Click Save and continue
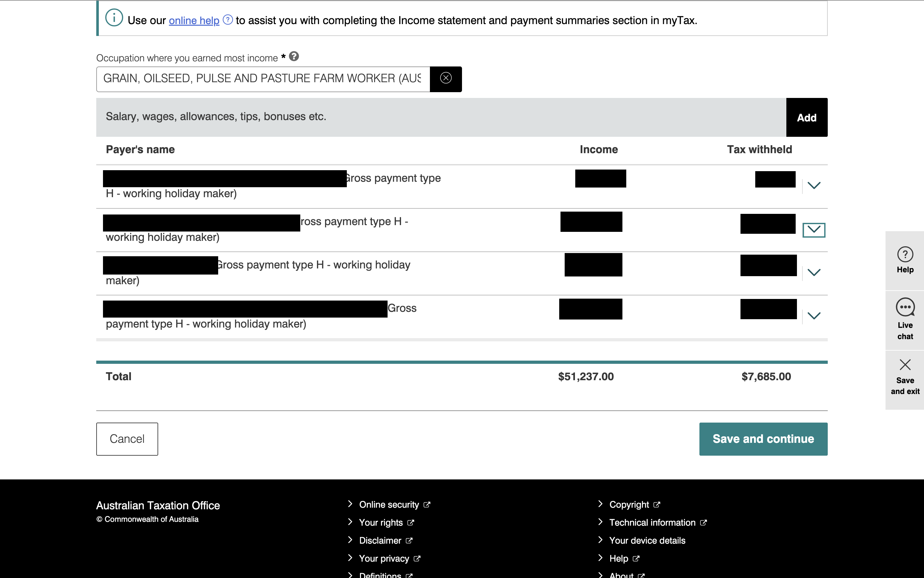Viewport: 924px width, 578px height. coord(763,439)
